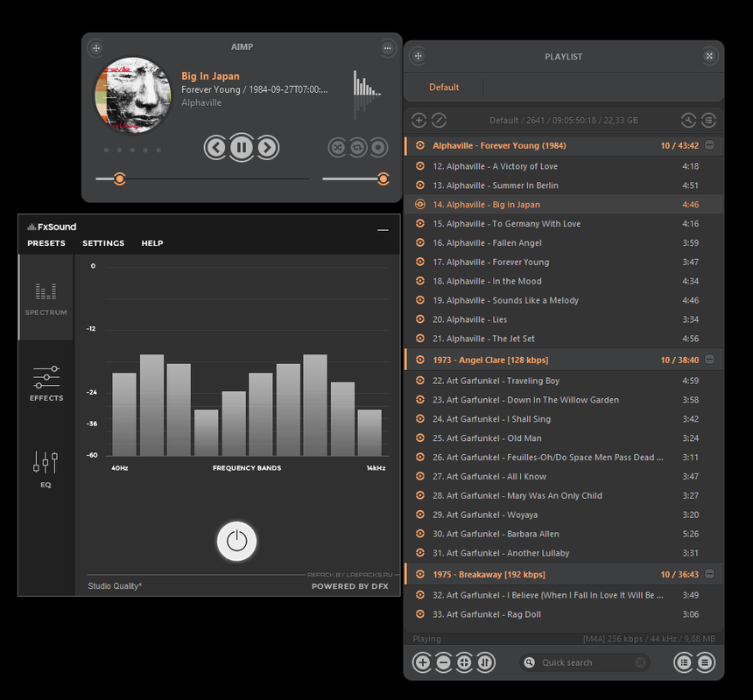This screenshot has height=700, width=753.
Task: Click the icon beside A Victory of Love
Action: [x=420, y=166]
